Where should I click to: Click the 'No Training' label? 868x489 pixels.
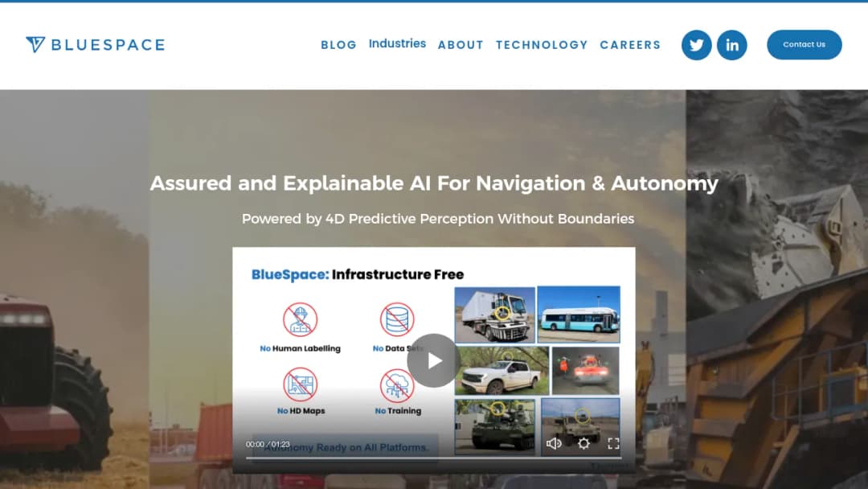pyautogui.click(x=398, y=411)
